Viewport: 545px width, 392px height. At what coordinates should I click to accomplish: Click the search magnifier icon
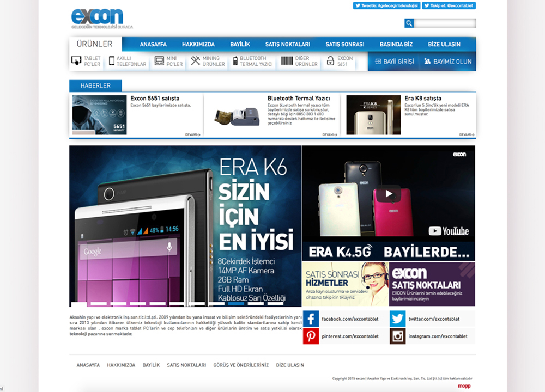tap(409, 23)
